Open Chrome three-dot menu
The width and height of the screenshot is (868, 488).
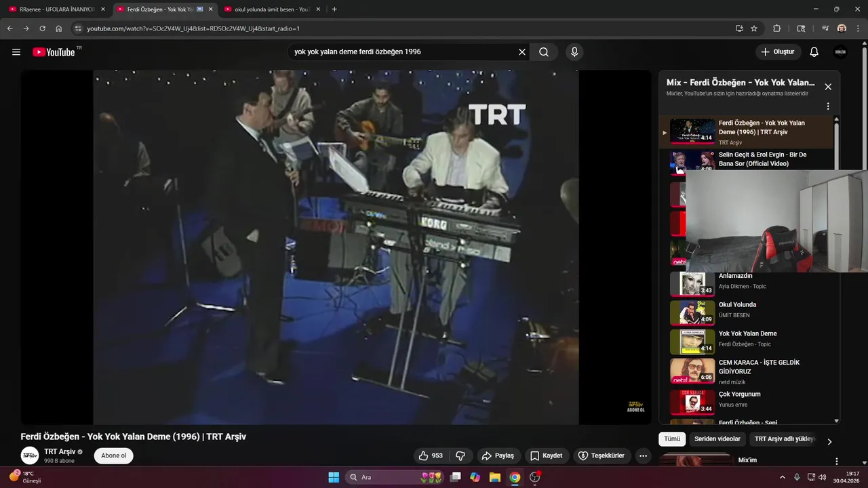point(858,28)
